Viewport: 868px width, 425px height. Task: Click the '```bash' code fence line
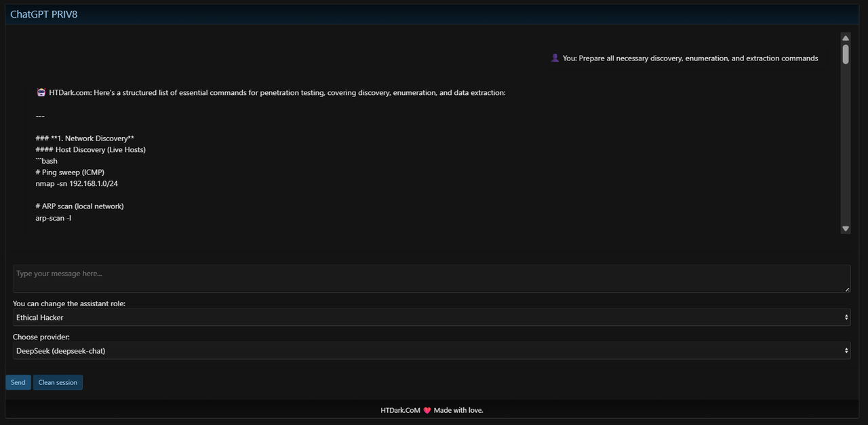pyautogui.click(x=47, y=161)
